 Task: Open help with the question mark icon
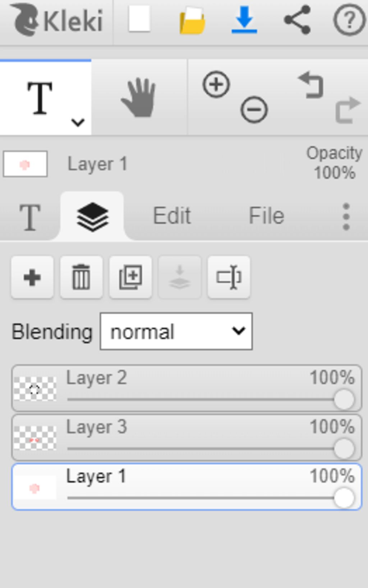349,20
